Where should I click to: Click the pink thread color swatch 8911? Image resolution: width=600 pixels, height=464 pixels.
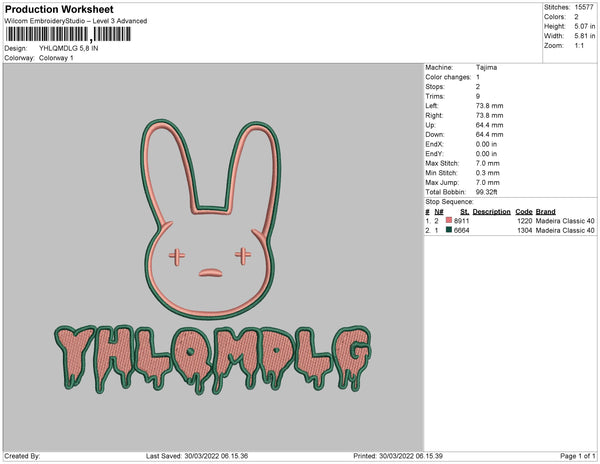[x=449, y=220]
